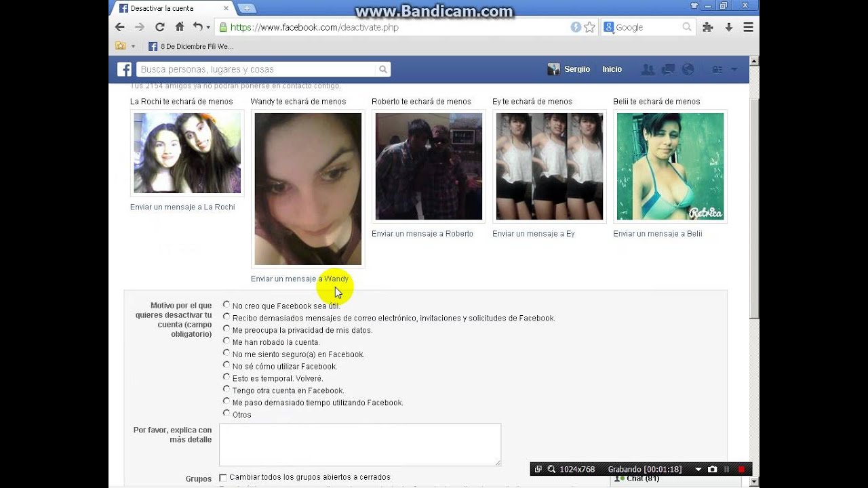Pause the Bandicam recording
868x488 pixels.
pyautogui.click(x=727, y=469)
